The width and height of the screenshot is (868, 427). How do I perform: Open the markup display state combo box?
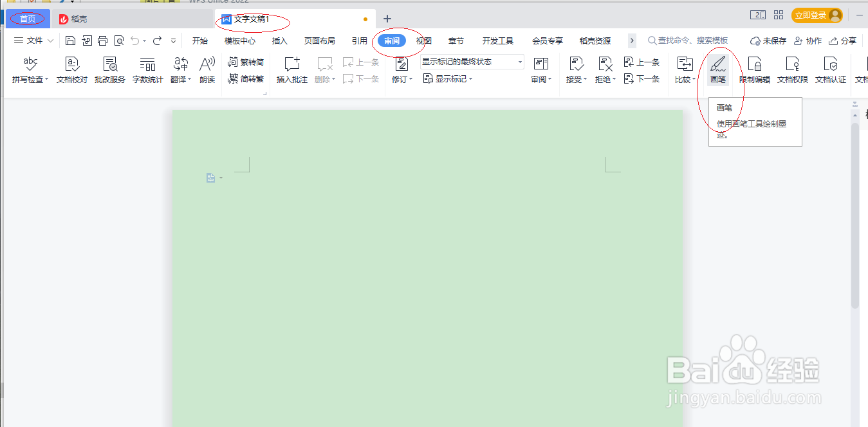pos(472,62)
